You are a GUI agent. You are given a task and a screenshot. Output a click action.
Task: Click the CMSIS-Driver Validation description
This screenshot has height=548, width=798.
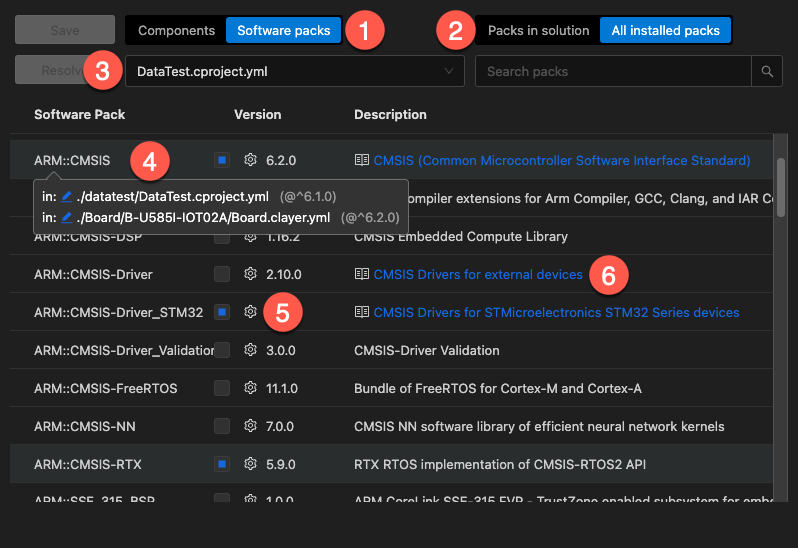(426, 350)
